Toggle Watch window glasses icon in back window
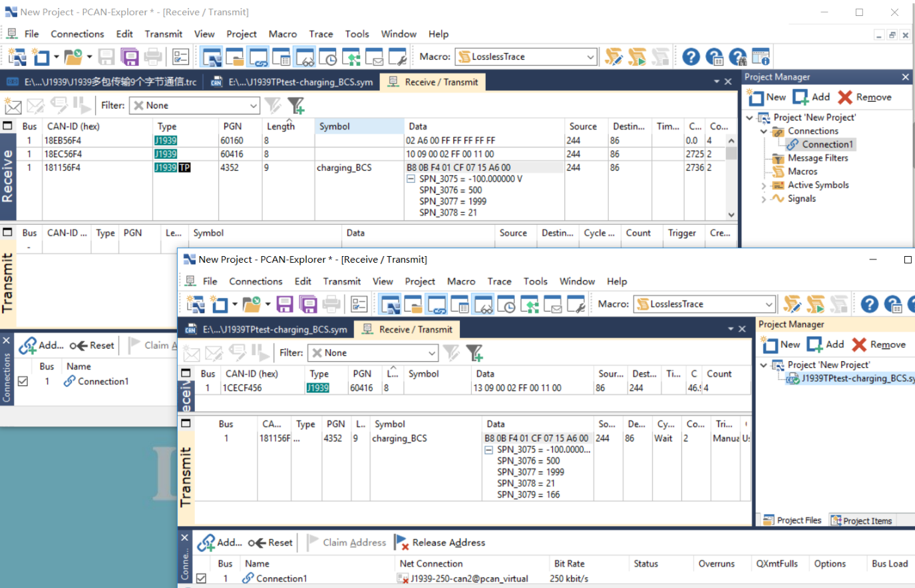Viewport: 915px width, 588px height. tap(305, 57)
